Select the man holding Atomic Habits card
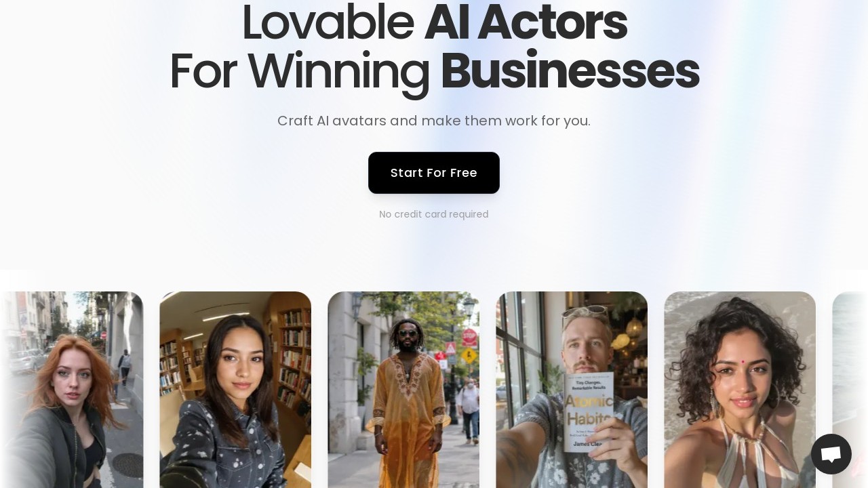This screenshot has width=868, height=488. (x=572, y=390)
